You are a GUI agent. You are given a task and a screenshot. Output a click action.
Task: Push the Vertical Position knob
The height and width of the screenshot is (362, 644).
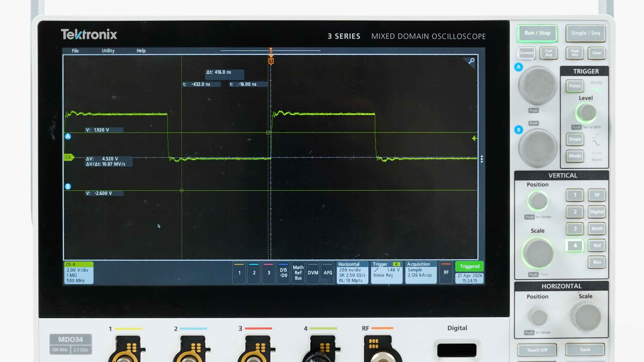[538, 201]
